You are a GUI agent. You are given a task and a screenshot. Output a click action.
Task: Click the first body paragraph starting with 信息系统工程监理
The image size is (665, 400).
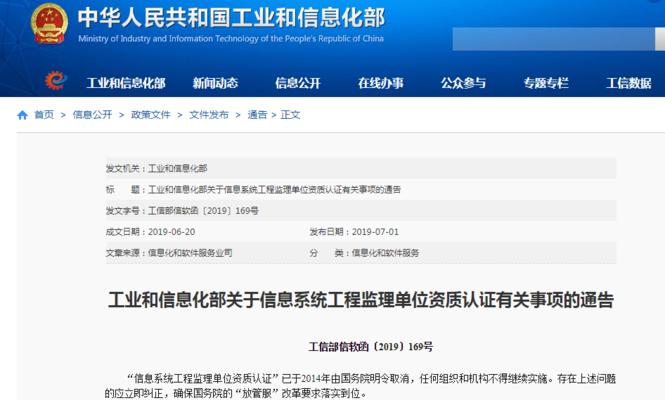[x=360, y=386]
